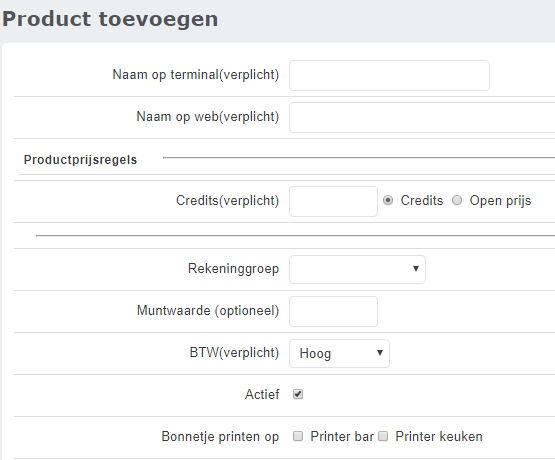Click the Muntwaarde (optioneel) label

pyautogui.click(x=208, y=311)
